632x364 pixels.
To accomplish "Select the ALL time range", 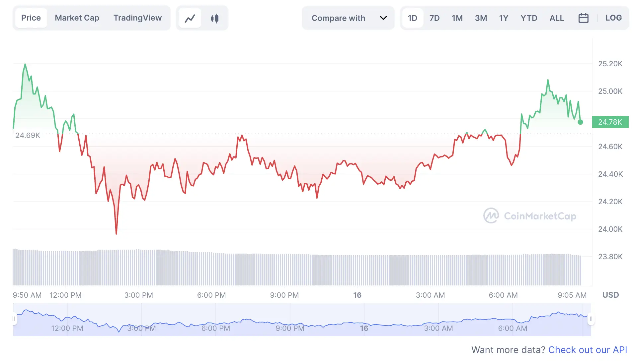I will point(557,18).
